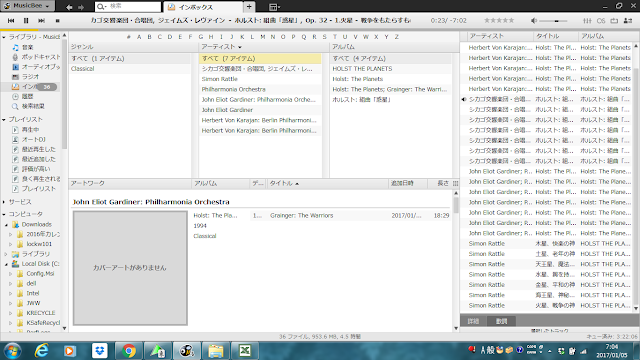Switch to the 詳細 tab
The height and width of the screenshot is (360, 640).
click(x=473, y=321)
